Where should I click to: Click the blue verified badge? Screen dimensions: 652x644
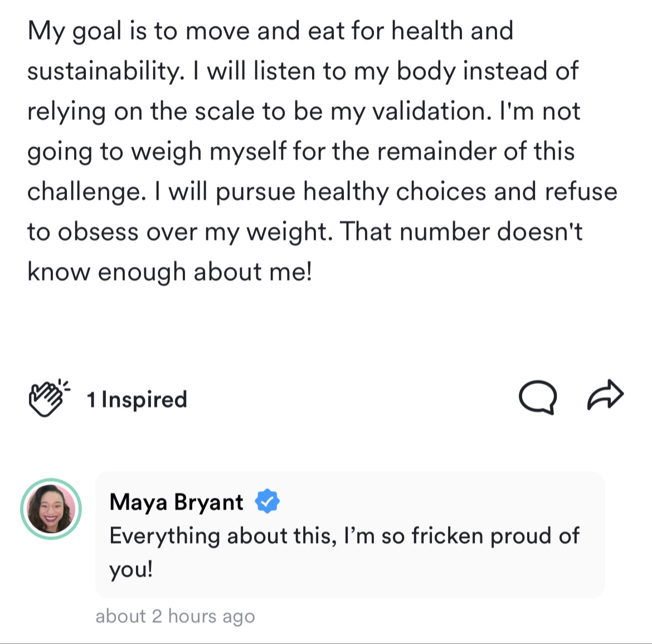pos(267,501)
